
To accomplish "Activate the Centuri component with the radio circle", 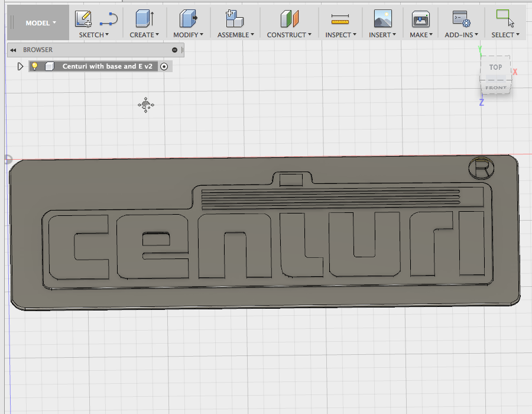I will 164,66.
